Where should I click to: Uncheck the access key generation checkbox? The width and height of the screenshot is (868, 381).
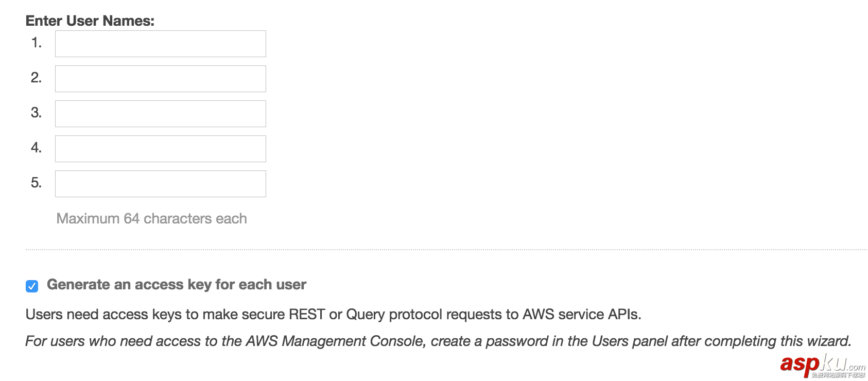(x=32, y=286)
